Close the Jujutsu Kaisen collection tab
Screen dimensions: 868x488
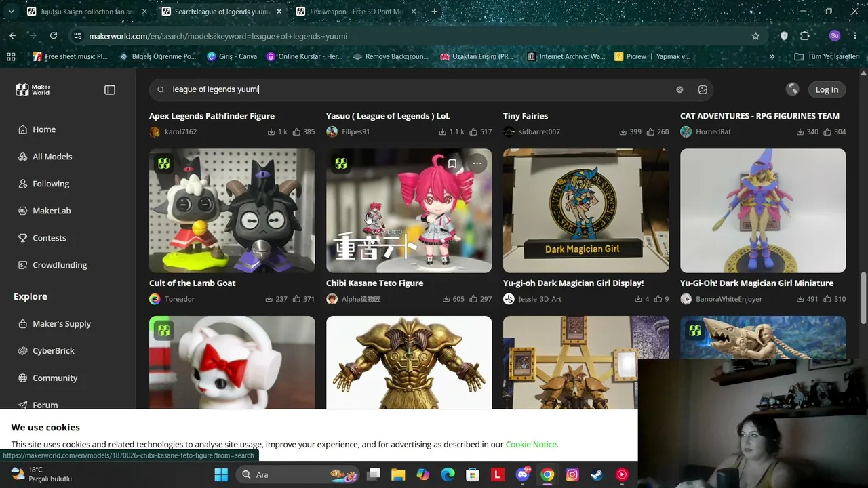(144, 12)
